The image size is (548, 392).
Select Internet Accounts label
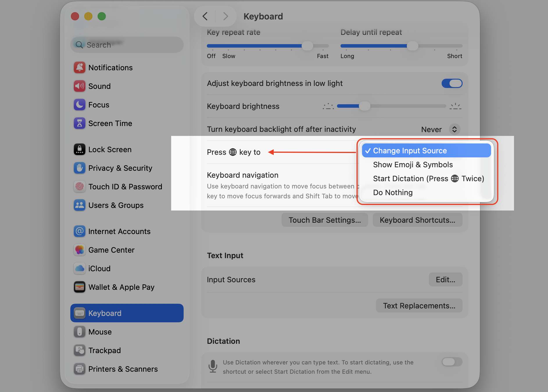[x=119, y=231]
